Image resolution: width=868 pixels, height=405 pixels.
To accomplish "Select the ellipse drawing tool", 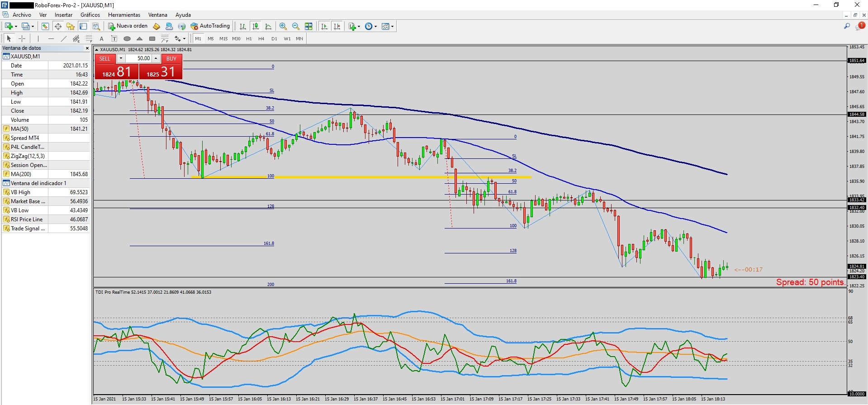I will point(127,39).
